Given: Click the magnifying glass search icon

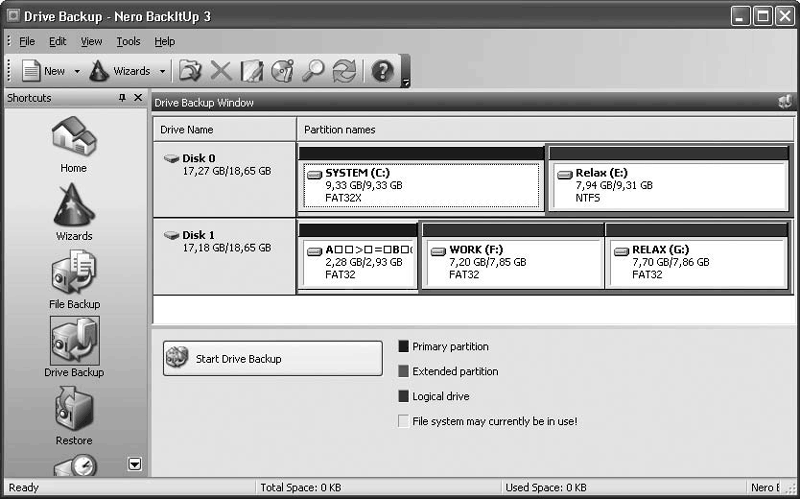Looking at the screenshot, I should tap(313, 71).
